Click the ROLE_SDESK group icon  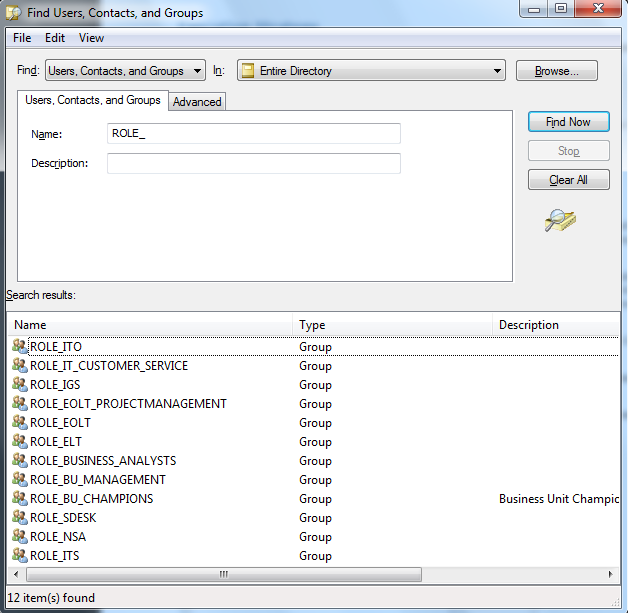point(19,517)
